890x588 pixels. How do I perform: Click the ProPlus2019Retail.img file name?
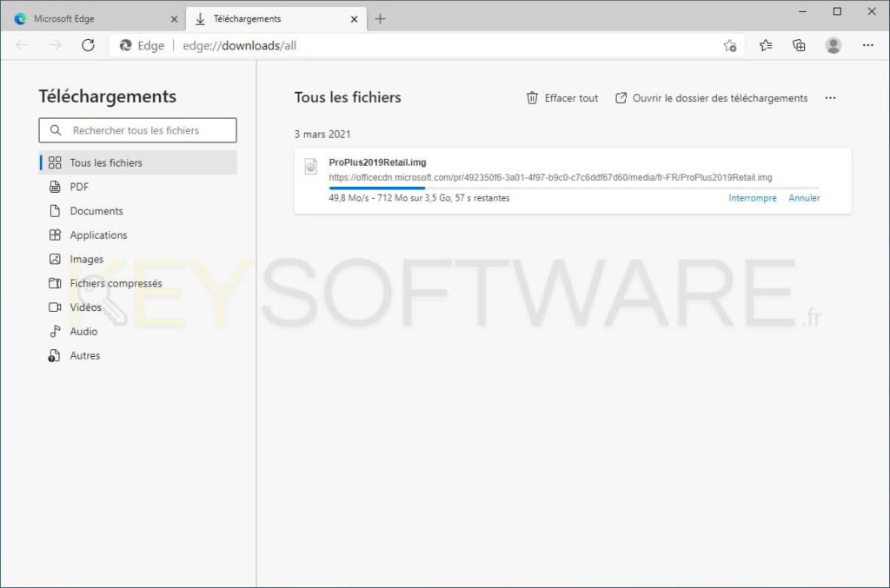[377, 162]
